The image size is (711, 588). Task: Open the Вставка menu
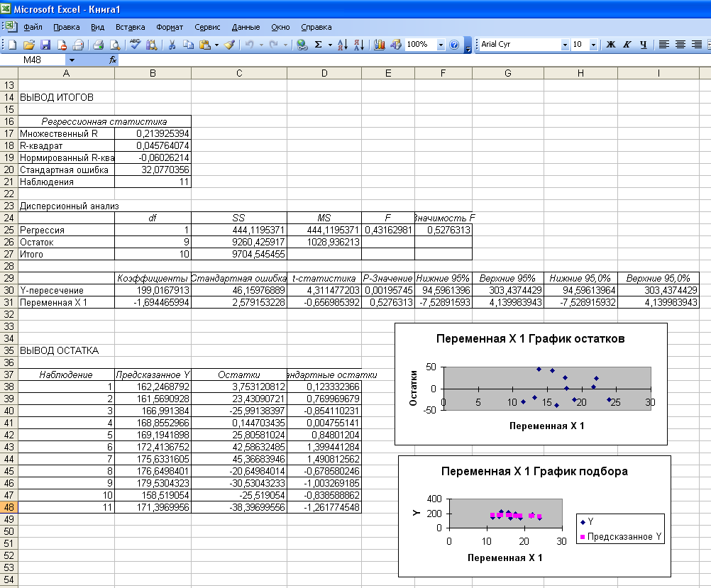[130, 27]
